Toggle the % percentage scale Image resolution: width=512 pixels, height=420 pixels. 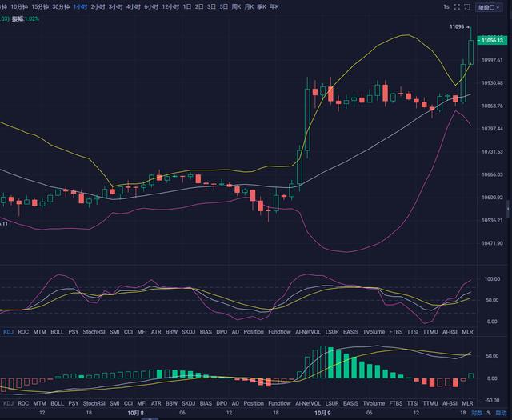point(489,413)
